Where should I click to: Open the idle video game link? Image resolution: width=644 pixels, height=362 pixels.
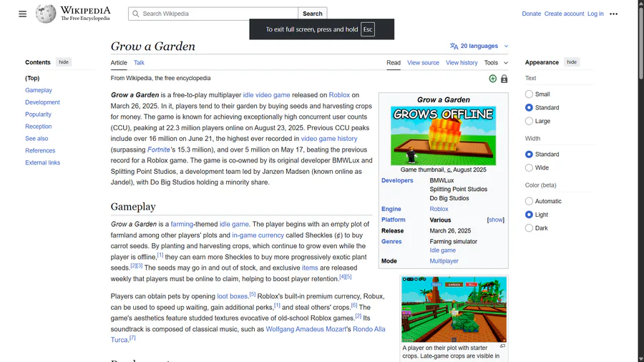267,95
